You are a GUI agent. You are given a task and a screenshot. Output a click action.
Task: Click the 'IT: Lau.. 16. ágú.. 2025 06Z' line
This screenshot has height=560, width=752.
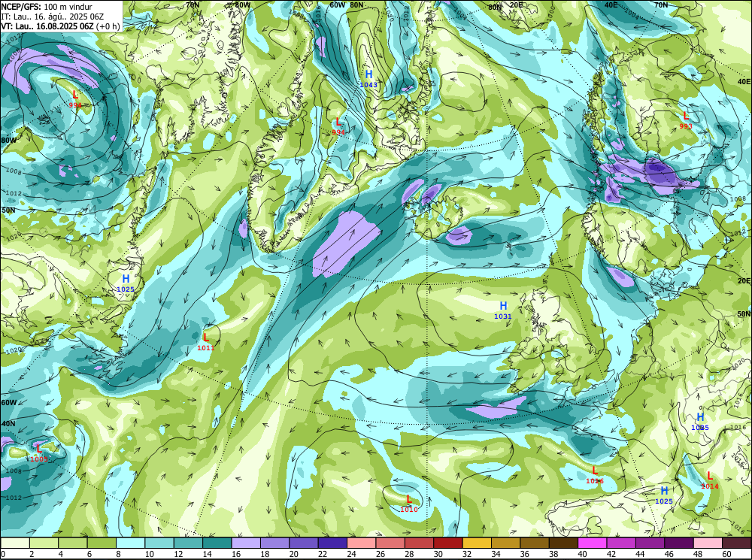coord(53,17)
